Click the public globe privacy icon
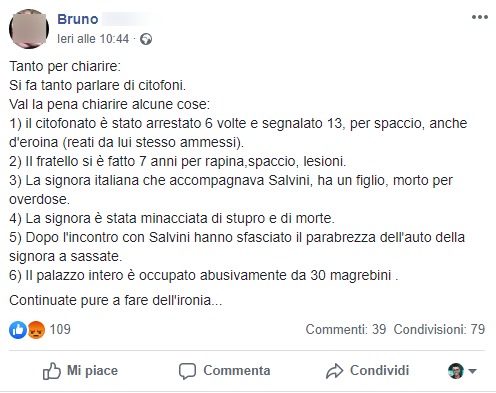This screenshot has height=393, width=496. [x=146, y=39]
